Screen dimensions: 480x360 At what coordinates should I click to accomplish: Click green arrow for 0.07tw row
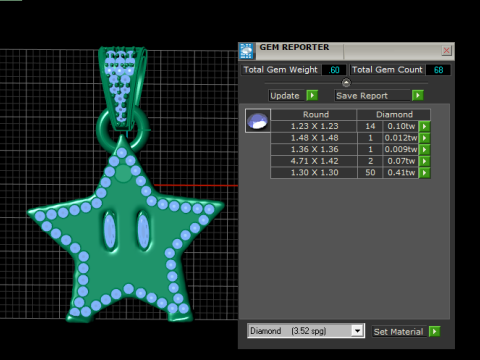click(x=424, y=161)
